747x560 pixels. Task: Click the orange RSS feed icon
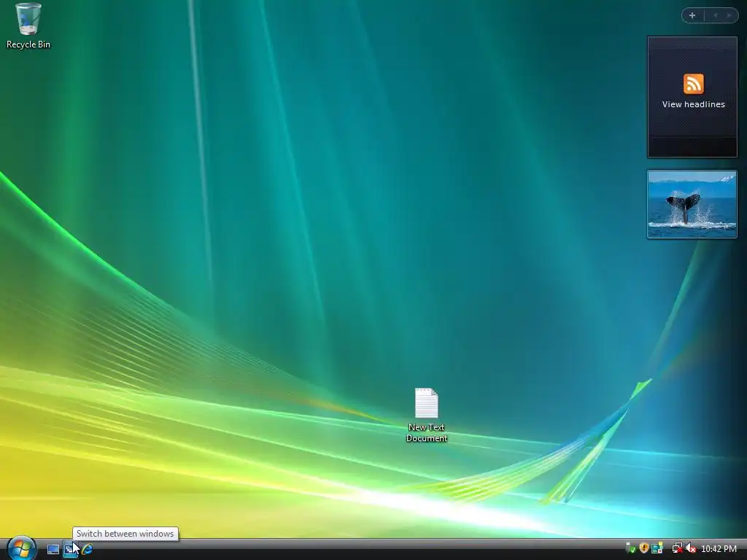pos(693,84)
